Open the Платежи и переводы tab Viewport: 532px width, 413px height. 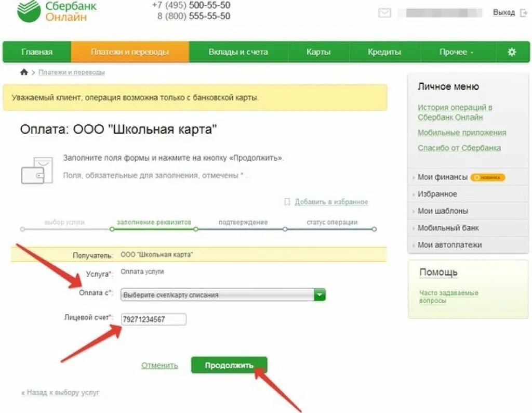click(x=130, y=52)
